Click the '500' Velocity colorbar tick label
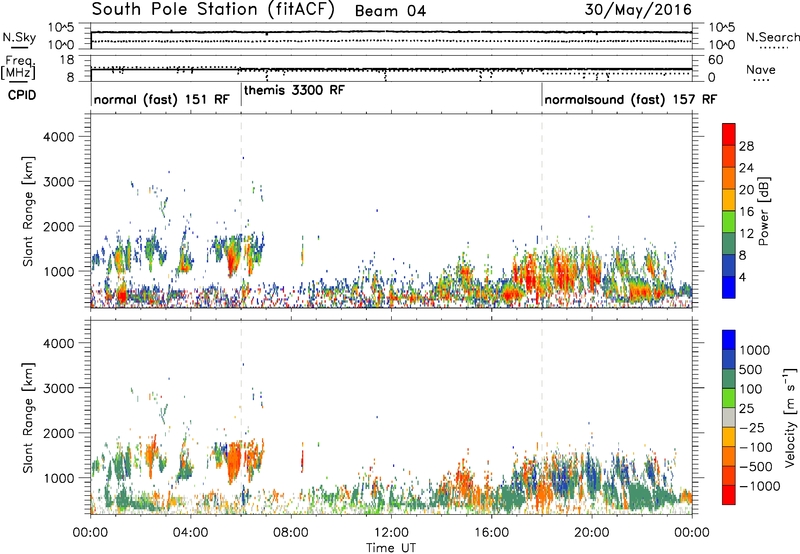The image size is (800, 554). coord(751,370)
